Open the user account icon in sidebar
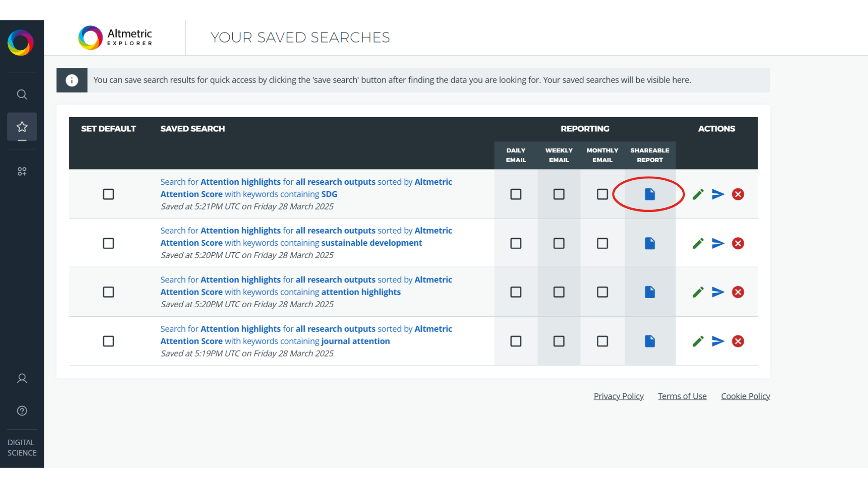868x488 pixels. point(22,379)
